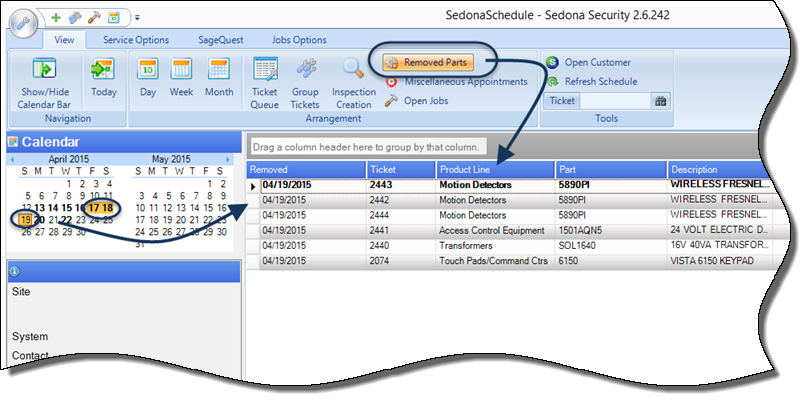Jump to Today in the schedule

click(x=103, y=77)
